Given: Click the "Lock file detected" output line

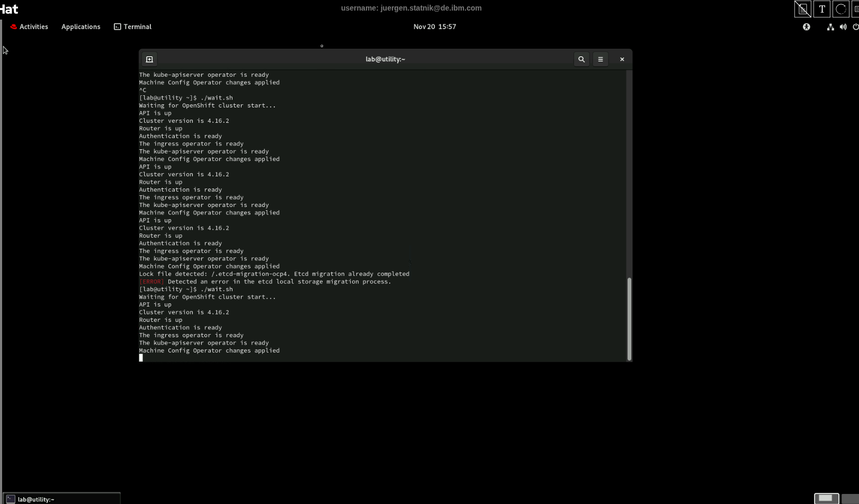Looking at the screenshot, I should pos(274,274).
